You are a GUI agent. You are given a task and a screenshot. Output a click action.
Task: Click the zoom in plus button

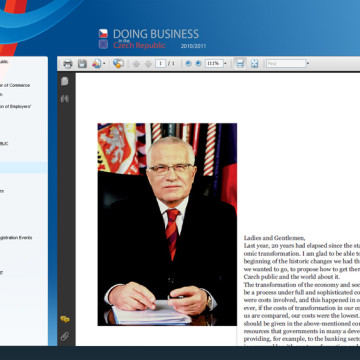pos(199,64)
